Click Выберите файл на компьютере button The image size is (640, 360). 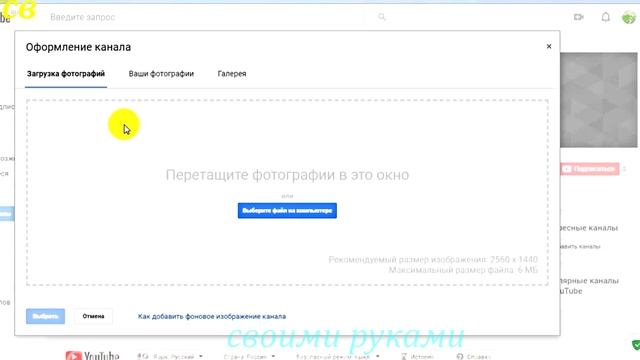pyautogui.click(x=287, y=211)
